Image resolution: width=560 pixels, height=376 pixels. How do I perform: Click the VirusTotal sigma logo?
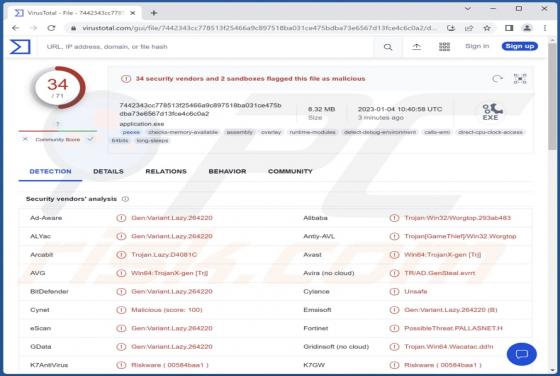point(20,47)
